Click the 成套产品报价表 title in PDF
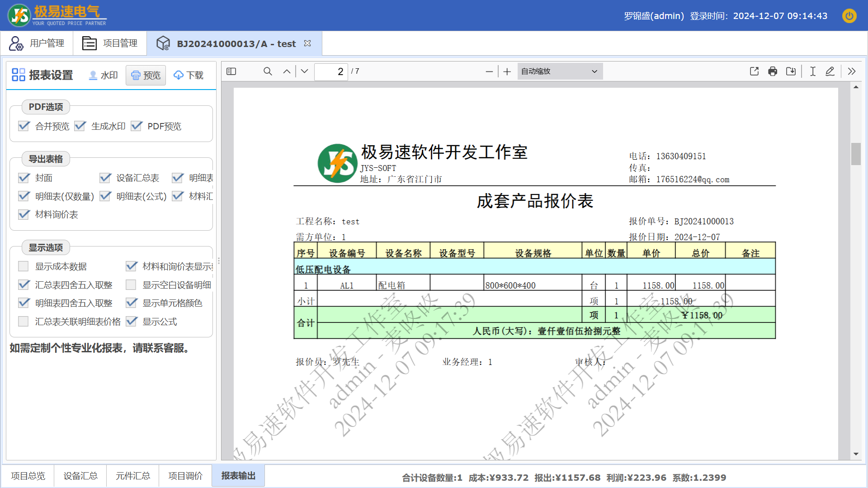This screenshot has width=868, height=488. 535,201
